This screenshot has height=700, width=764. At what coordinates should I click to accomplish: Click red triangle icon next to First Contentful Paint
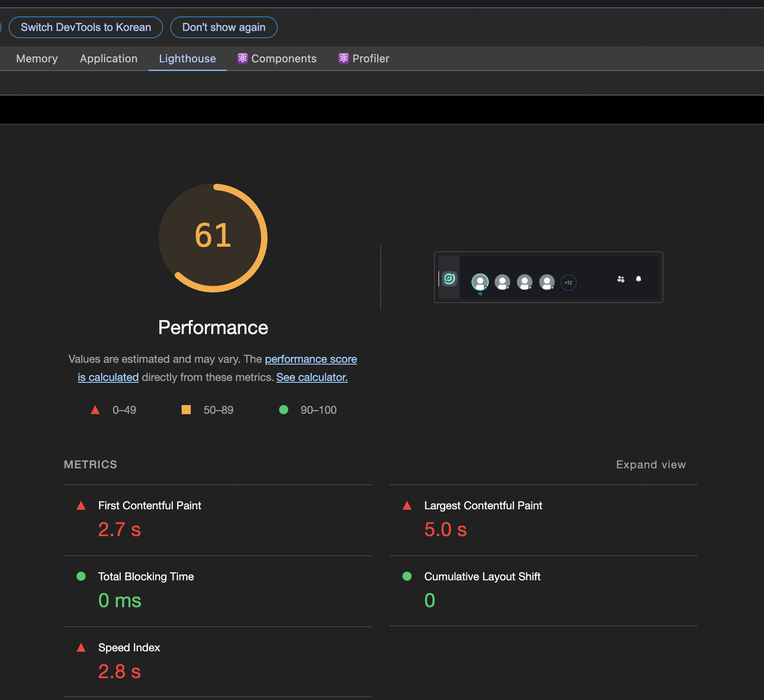81,505
